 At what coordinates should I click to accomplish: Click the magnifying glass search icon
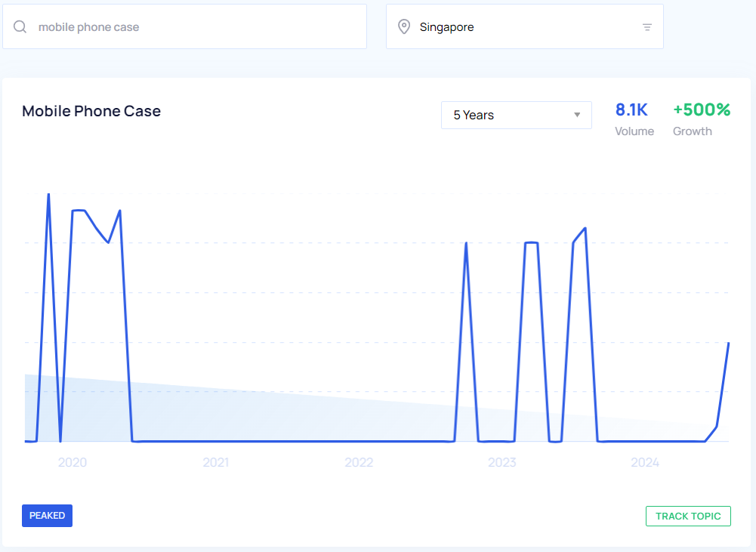pos(20,27)
